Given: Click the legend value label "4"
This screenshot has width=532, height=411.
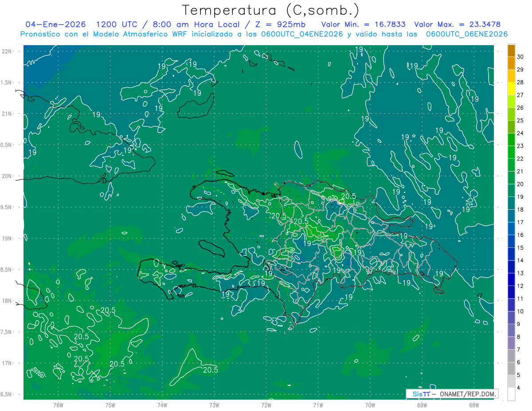Looking at the screenshot, I should click(519, 388).
